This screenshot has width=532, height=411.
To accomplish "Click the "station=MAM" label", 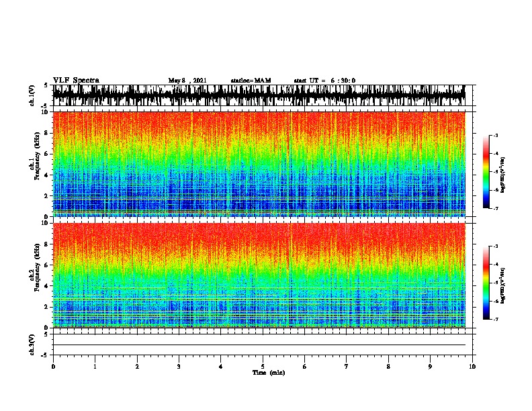I will (x=251, y=81).
